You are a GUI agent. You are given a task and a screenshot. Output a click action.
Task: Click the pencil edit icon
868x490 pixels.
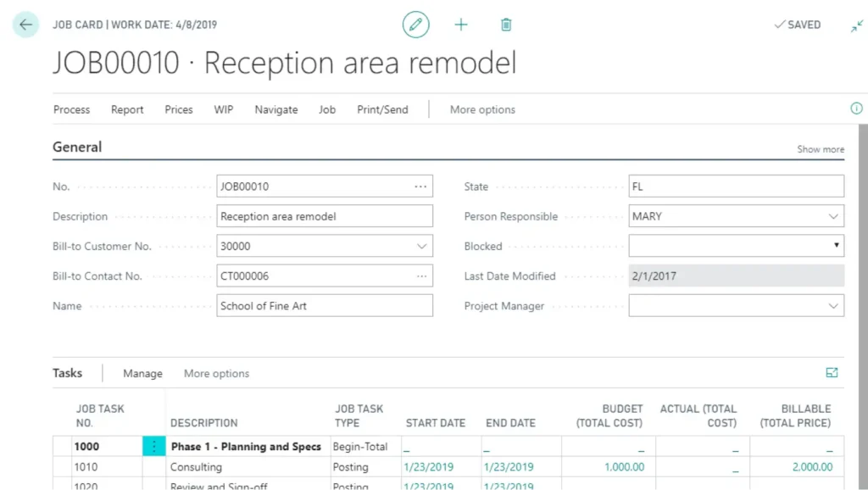click(415, 25)
